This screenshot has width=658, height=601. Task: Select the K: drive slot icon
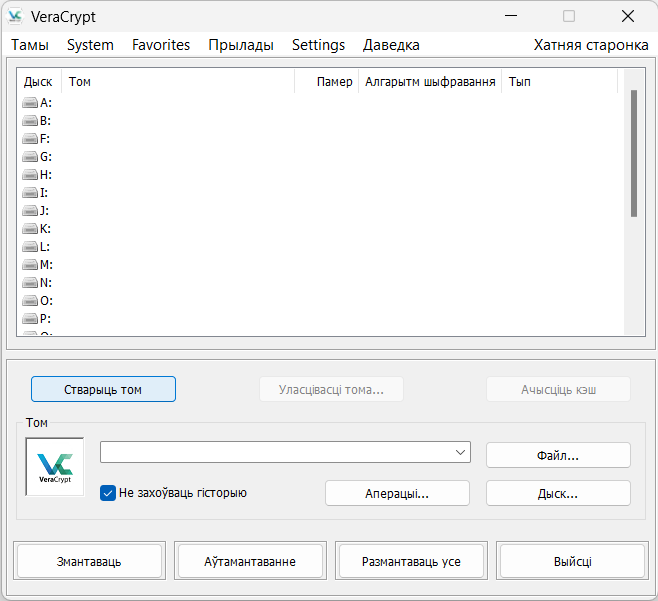point(30,228)
